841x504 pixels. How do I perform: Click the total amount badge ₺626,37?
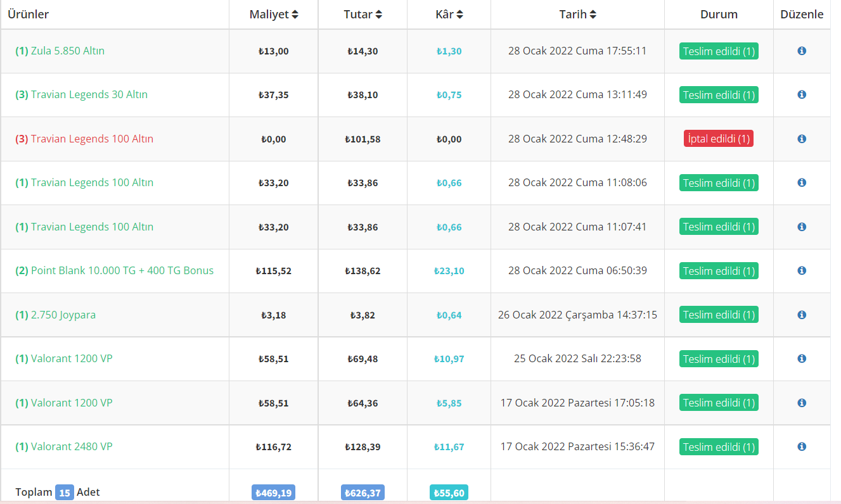coord(363,493)
